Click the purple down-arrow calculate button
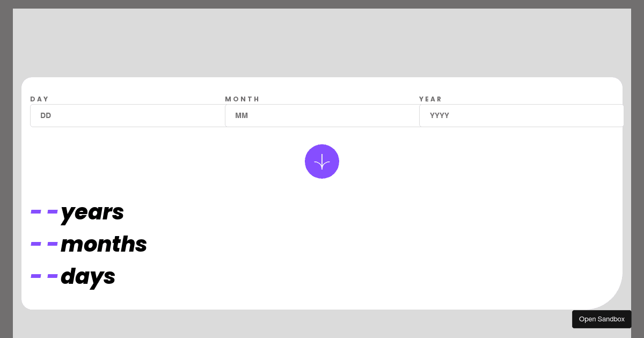This screenshot has height=338, width=644. coord(322,161)
